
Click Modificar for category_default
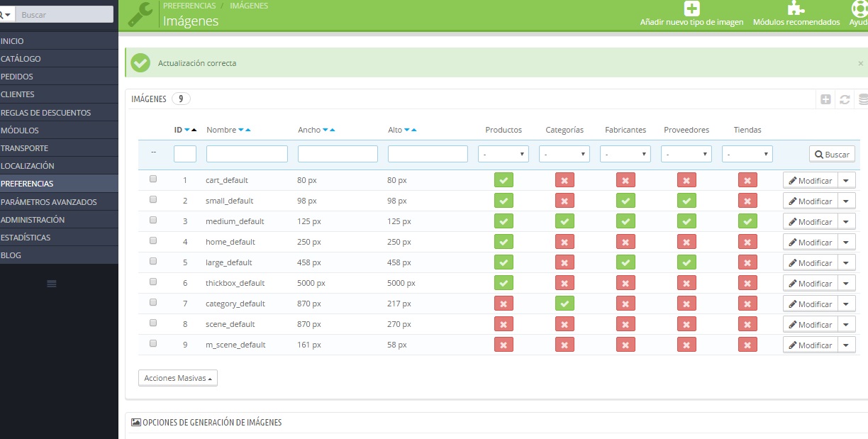[x=810, y=304]
